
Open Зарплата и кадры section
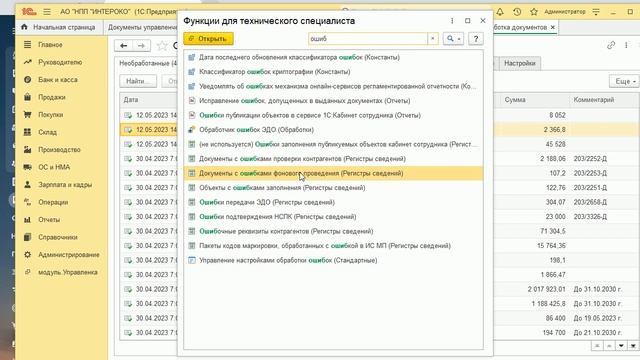point(65,184)
